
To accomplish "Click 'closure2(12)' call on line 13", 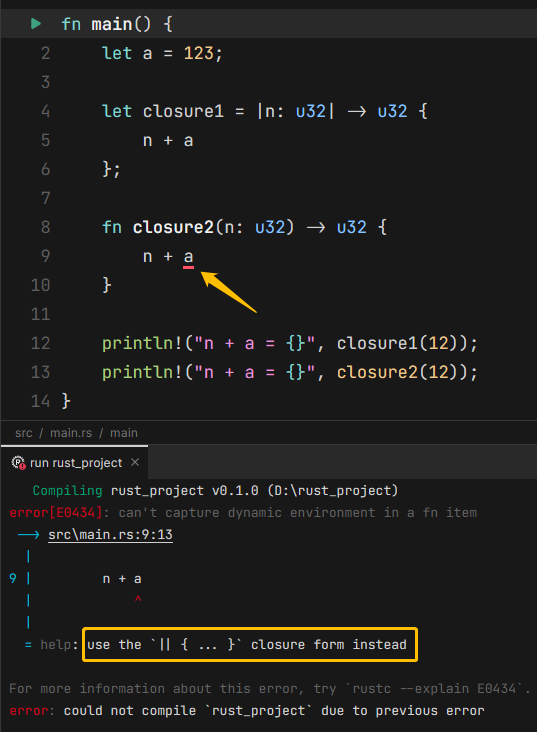I will [x=396, y=373].
